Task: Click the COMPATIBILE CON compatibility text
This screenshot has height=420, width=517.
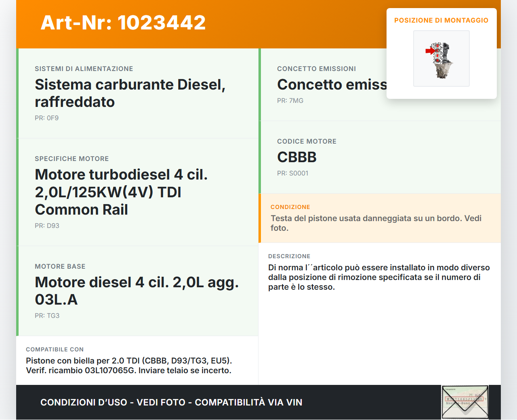Action: (129, 366)
